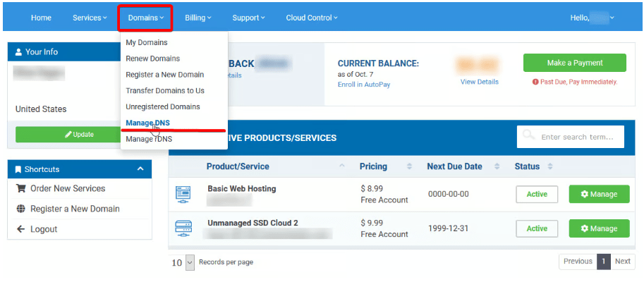
Task: Click the globe icon beside Register a New Domain
Action: 21,209
